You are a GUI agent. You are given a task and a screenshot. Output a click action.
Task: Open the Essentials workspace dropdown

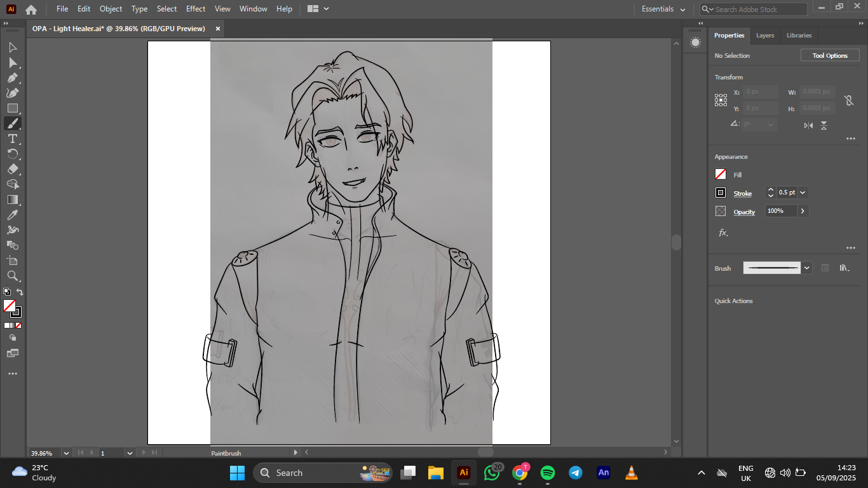[x=663, y=9]
